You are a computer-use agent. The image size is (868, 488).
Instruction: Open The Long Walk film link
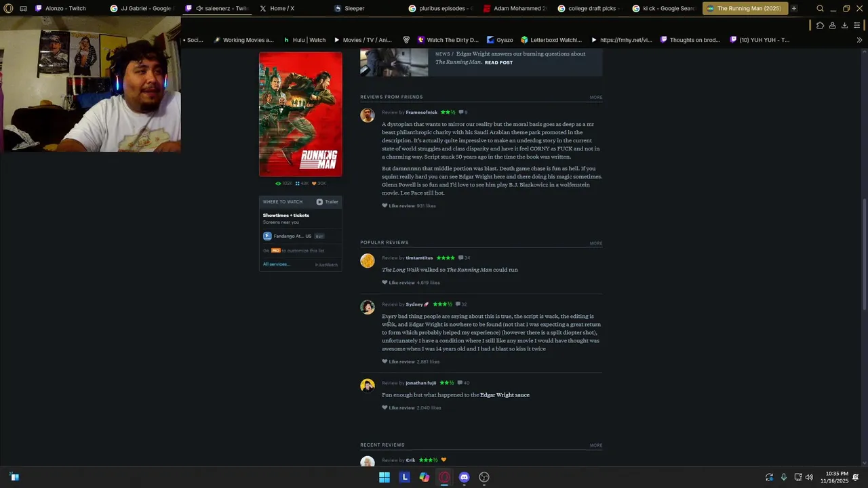click(400, 270)
